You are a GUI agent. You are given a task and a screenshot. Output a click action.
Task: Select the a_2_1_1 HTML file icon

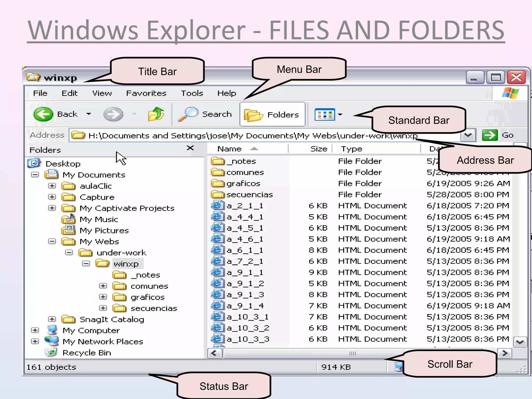point(217,205)
